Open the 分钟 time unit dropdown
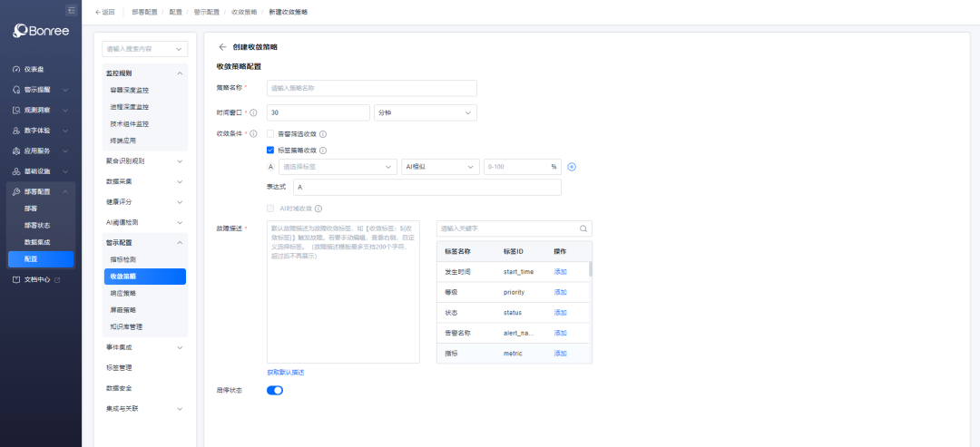Image resolution: width=980 pixels, height=447 pixels. click(x=425, y=112)
